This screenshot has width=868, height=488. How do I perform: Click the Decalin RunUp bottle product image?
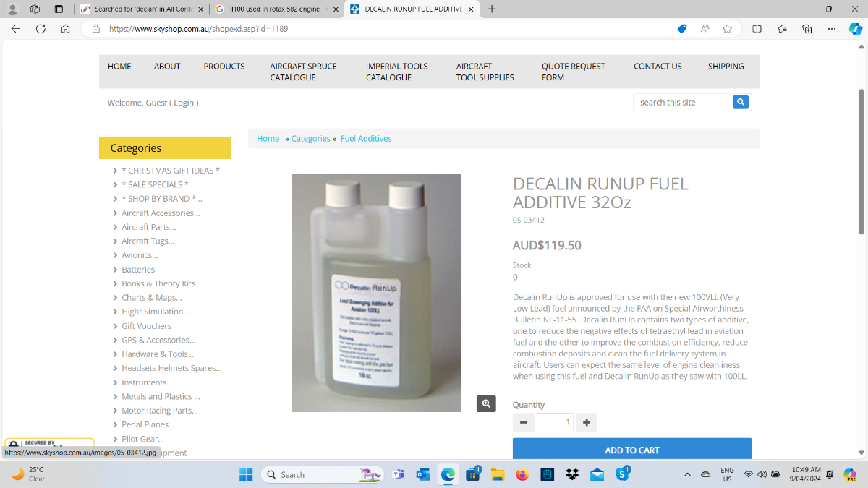coord(376,293)
